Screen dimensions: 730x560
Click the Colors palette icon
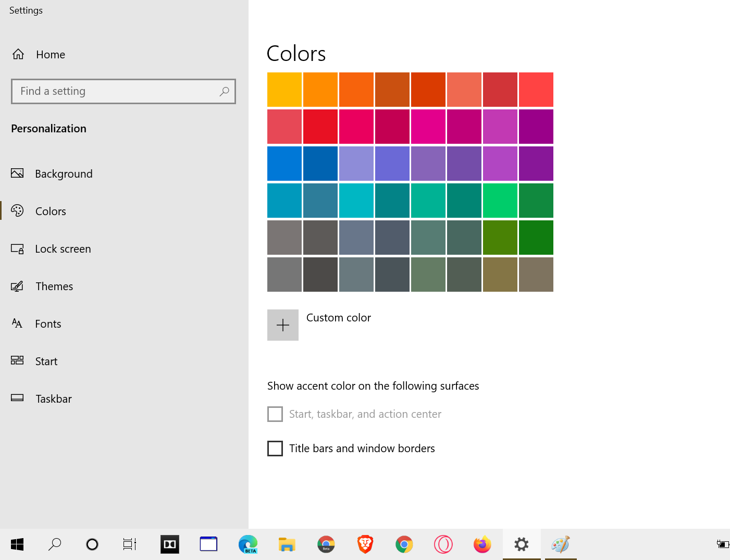pyautogui.click(x=17, y=210)
